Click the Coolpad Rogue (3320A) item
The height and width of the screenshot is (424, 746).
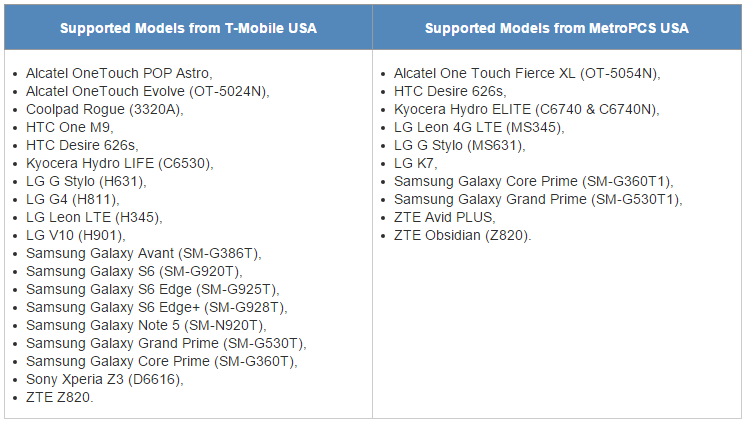pyautogui.click(x=105, y=109)
